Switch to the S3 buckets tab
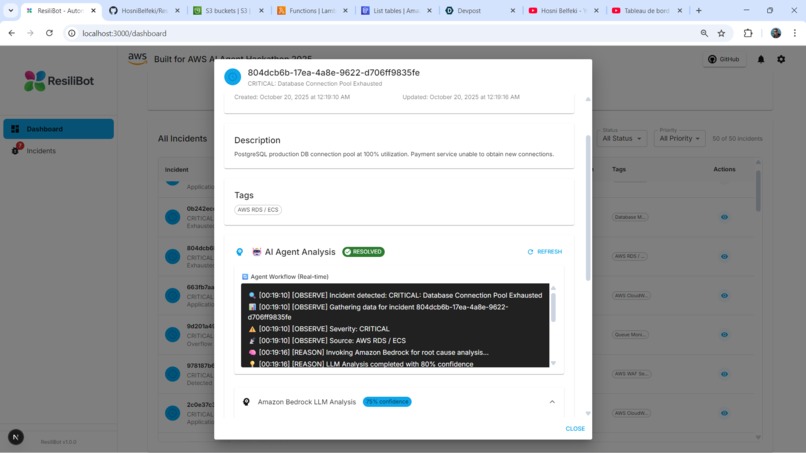The image size is (806, 453). point(229,10)
